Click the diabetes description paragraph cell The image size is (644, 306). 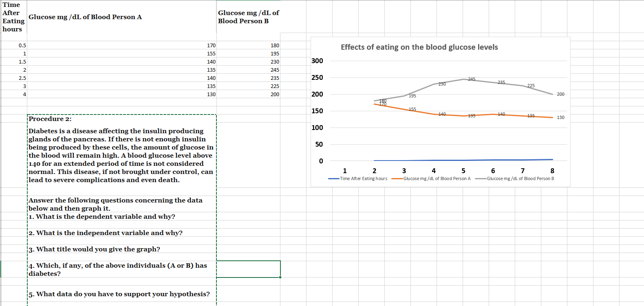tap(121, 155)
